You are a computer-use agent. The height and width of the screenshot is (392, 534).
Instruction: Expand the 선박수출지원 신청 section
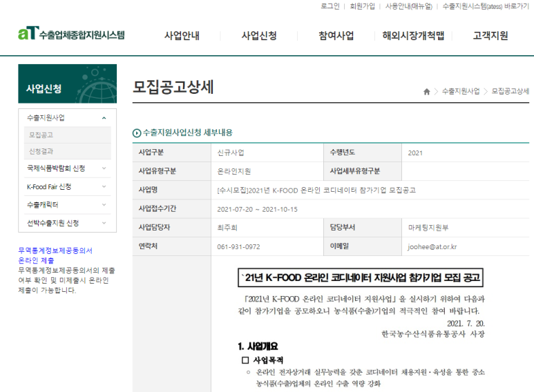[x=104, y=223]
